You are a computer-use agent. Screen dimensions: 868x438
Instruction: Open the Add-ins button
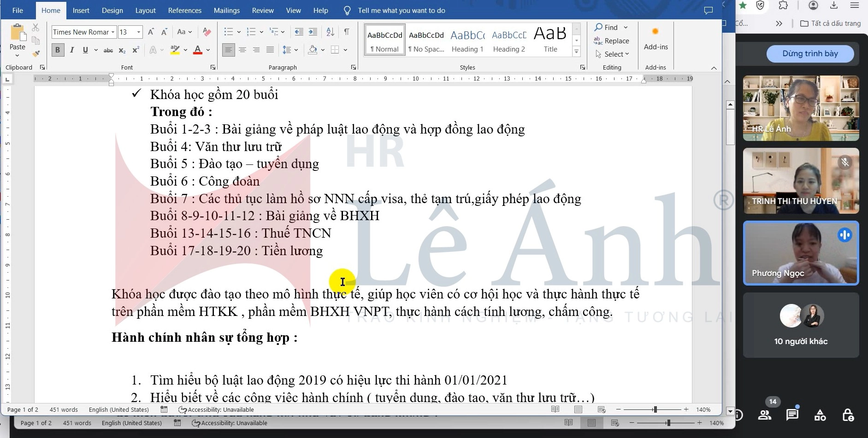[655, 39]
